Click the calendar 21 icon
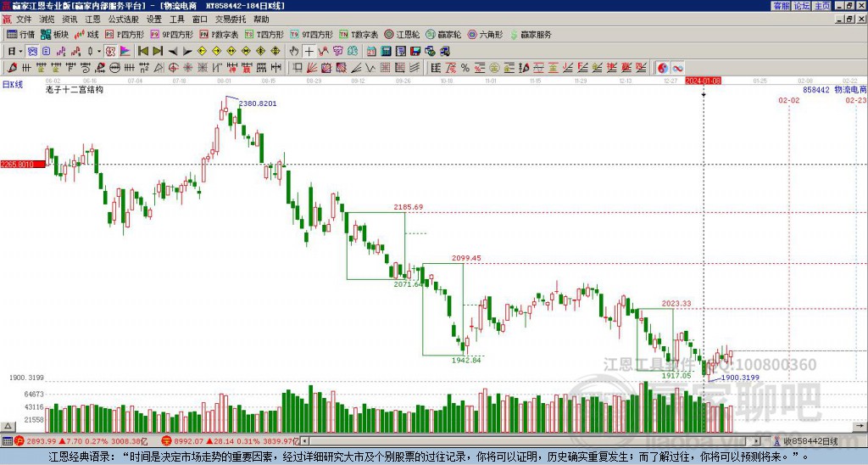Image resolution: width=868 pixels, height=465 pixels. tap(371, 51)
